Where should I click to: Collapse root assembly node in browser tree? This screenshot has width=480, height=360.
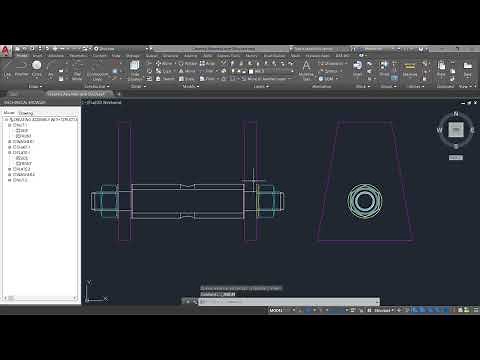[6, 119]
